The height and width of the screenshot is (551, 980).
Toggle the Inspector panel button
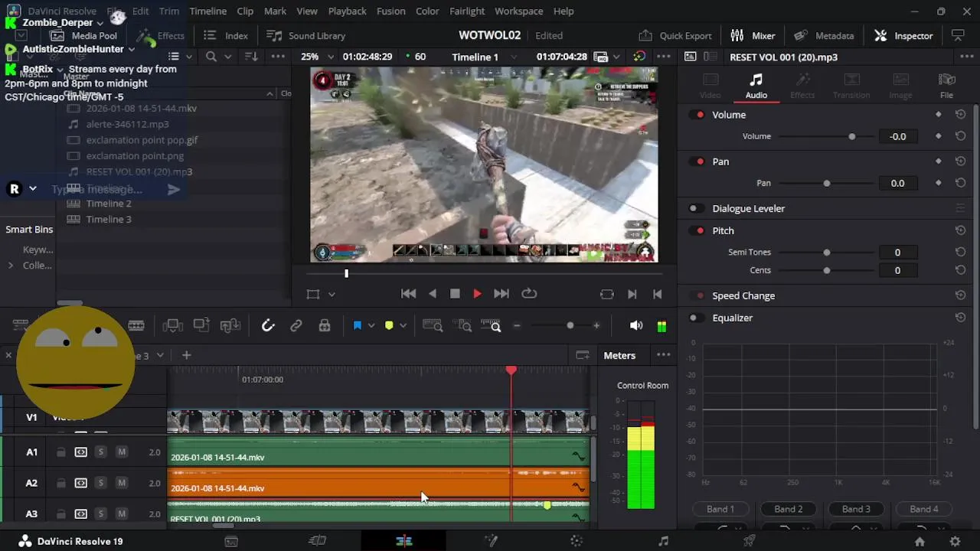(903, 35)
